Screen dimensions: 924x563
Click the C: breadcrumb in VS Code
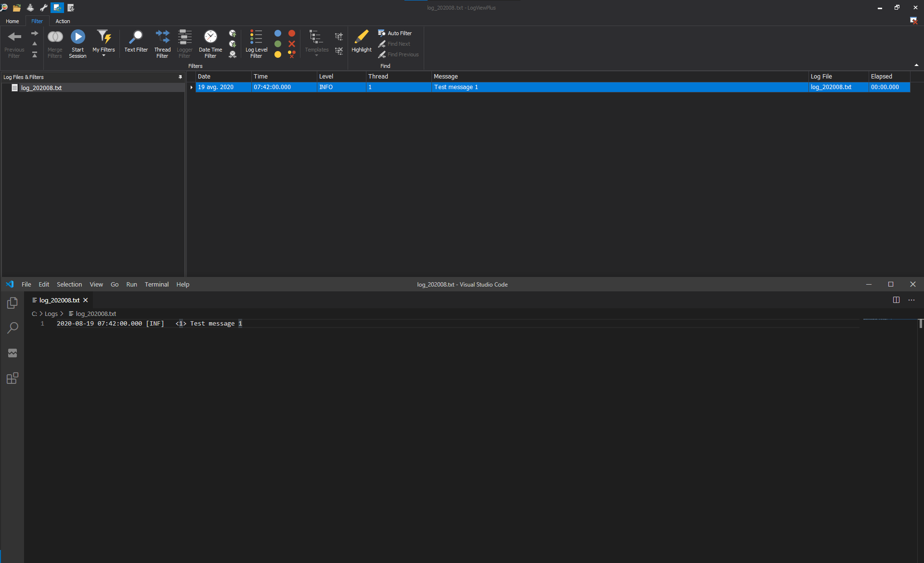34,314
